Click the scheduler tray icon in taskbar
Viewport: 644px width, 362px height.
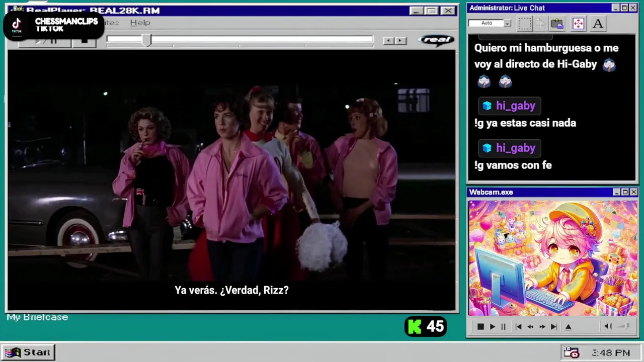click(571, 352)
